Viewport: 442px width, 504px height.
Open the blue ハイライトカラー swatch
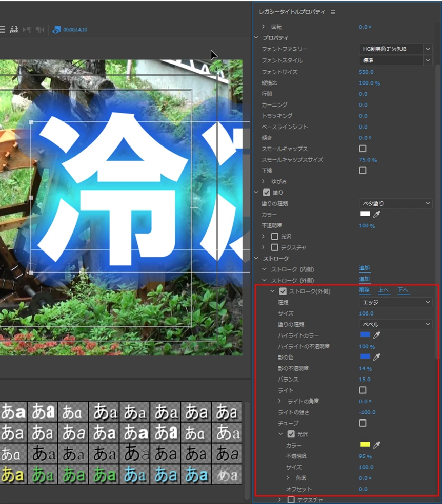coord(365,334)
